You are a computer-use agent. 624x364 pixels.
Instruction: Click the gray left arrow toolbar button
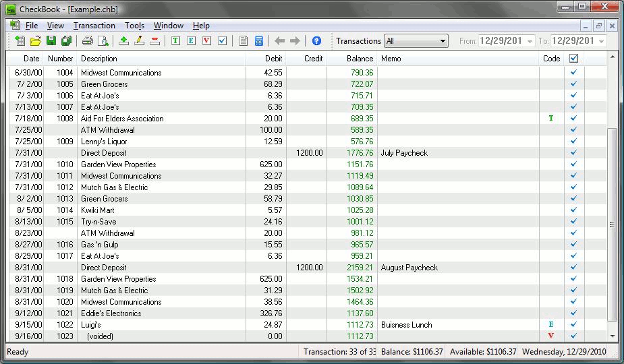280,40
